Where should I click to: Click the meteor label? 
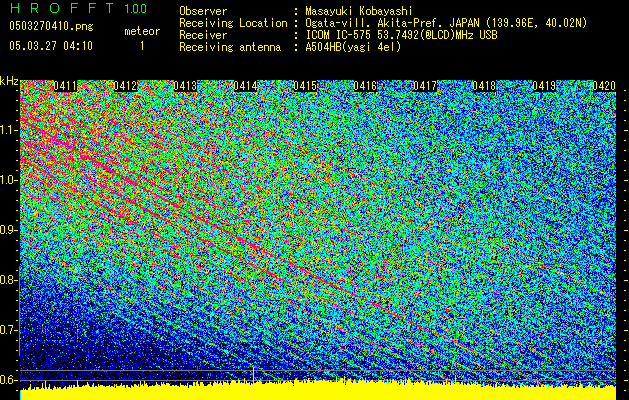[142, 31]
